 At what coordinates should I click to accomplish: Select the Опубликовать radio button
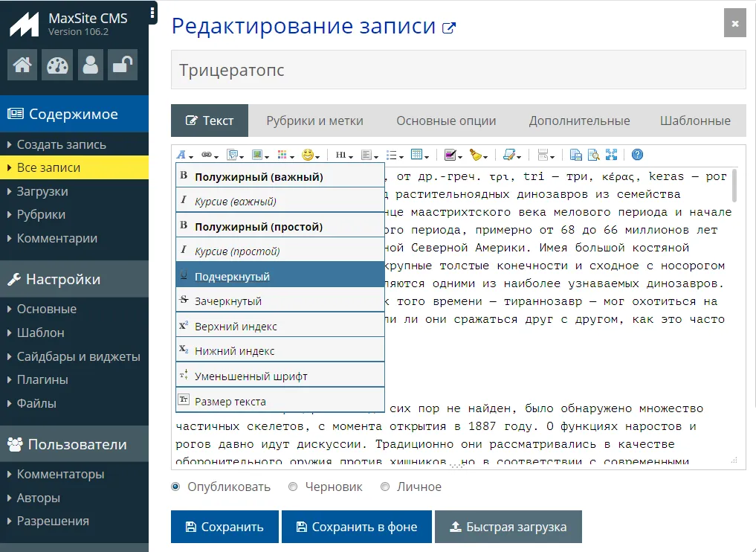[175, 486]
